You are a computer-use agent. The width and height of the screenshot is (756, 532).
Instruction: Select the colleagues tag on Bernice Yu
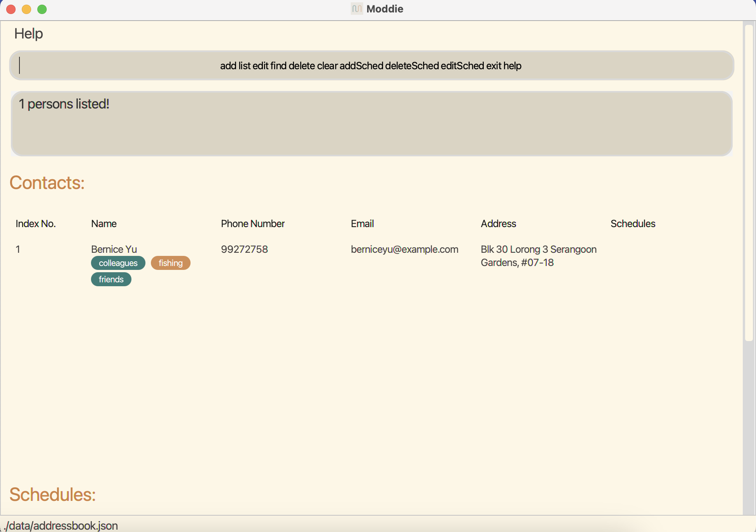coord(118,263)
